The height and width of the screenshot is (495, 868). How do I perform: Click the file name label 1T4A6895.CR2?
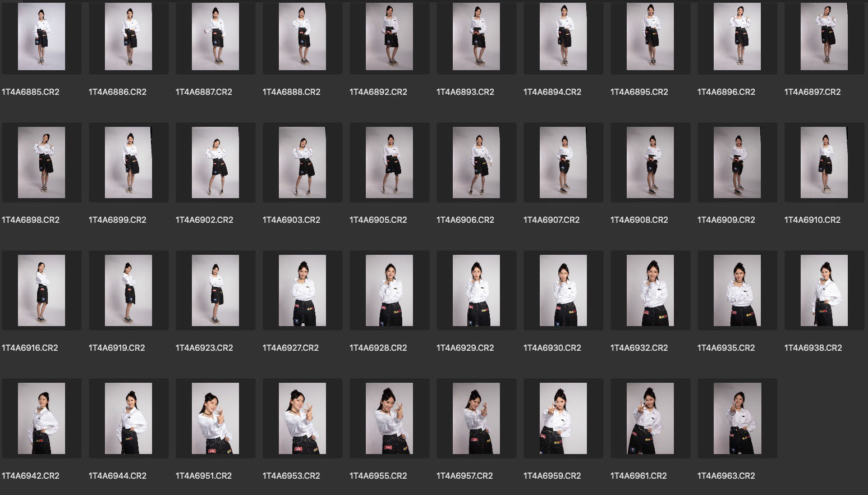[639, 92]
